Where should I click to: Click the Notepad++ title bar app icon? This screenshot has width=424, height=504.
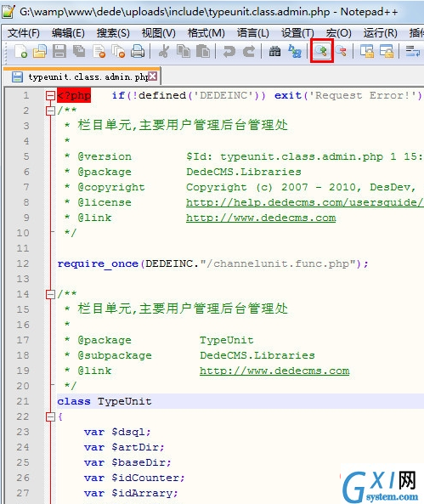[8, 12]
